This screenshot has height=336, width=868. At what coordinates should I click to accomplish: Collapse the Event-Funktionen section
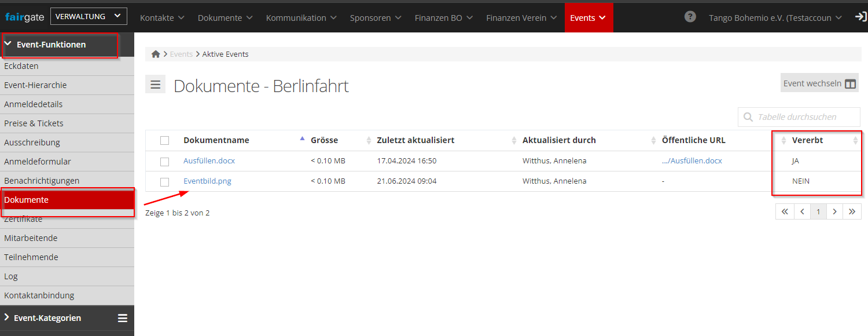pos(8,44)
